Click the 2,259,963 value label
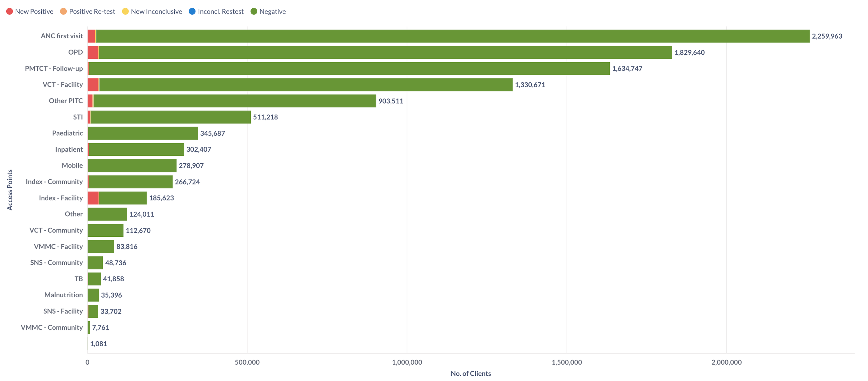Image resolution: width=868 pixels, height=381 pixels. 827,36
